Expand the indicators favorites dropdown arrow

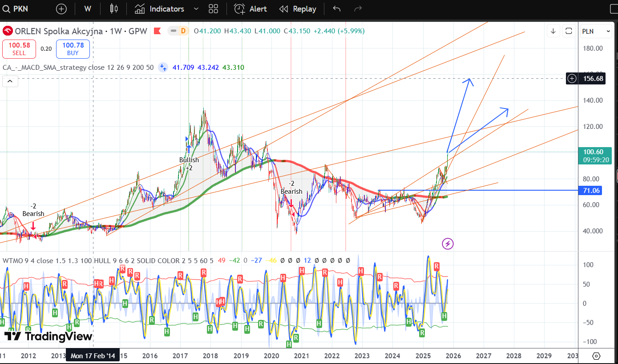click(x=196, y=9)
